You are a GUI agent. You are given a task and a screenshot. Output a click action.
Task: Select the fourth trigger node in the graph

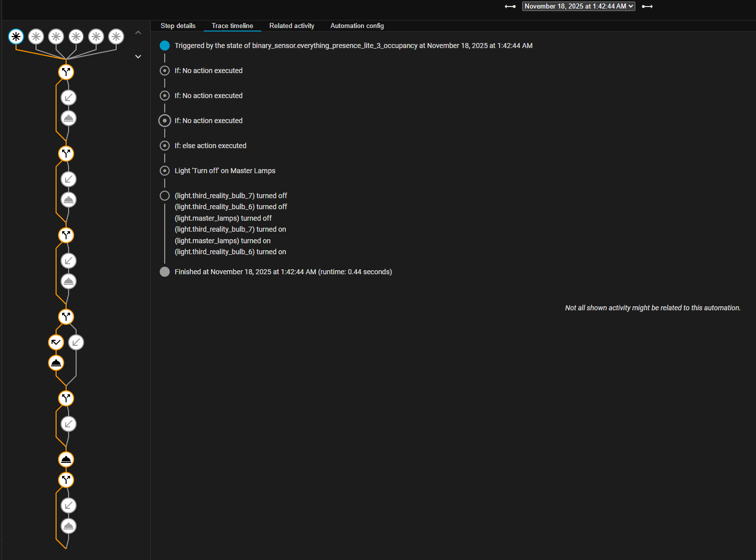point(76,37)
